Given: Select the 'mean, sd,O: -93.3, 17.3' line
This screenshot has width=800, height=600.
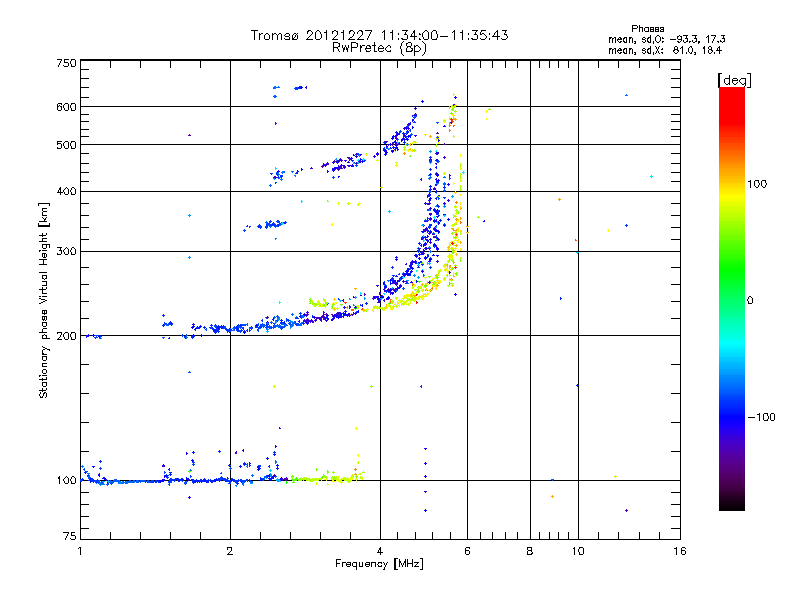Looking at the screenshot, I should 667,39.
